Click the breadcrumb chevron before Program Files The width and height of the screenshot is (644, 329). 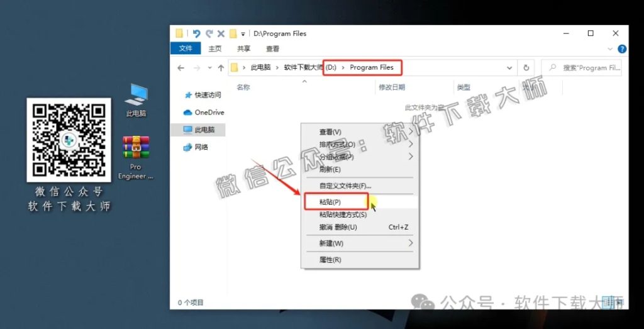click(343, 68)
